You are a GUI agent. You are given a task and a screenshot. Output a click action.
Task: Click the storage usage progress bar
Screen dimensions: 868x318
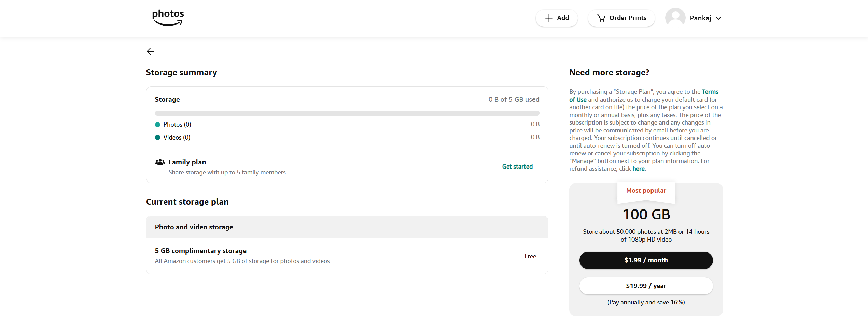tap(347, 113)
